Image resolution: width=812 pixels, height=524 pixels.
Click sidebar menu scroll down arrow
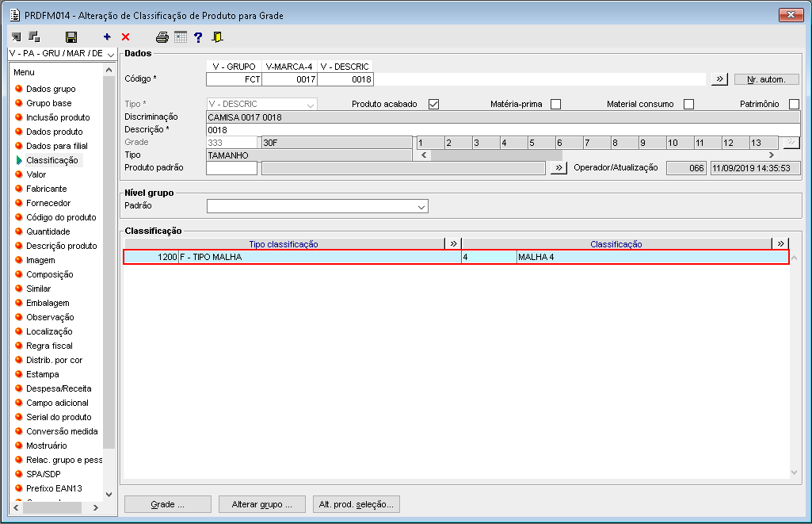109,495
